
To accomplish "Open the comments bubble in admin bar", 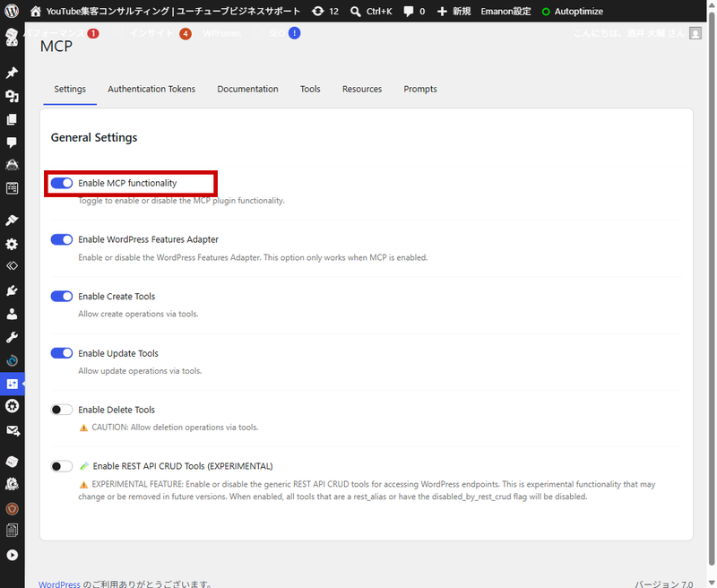I will pyautogui.click(x=409, y=12).
